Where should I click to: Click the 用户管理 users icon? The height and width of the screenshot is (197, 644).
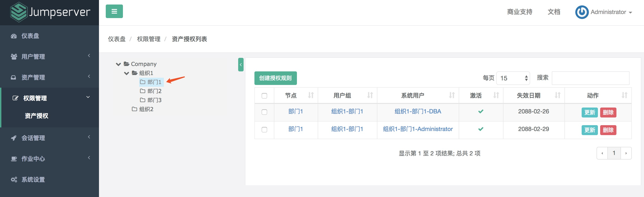(14, 57)
